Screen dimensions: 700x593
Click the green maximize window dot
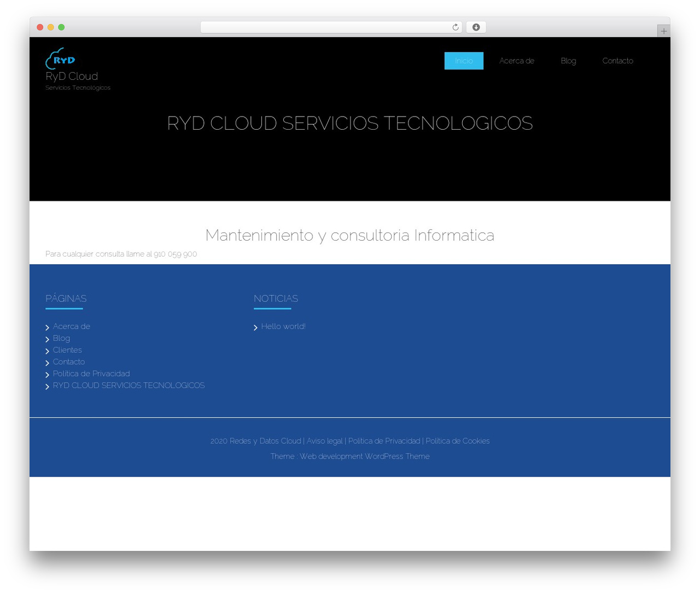pos(61,27)
